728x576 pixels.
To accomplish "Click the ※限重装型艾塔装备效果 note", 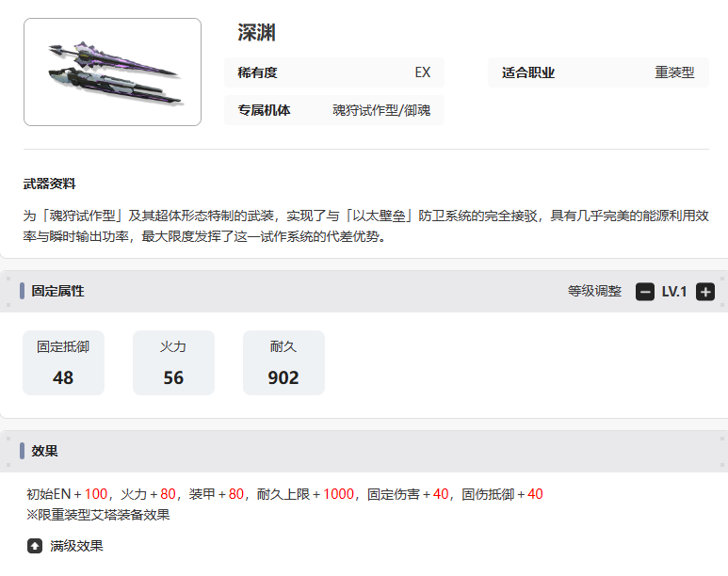I will click(x=98, y=515).
